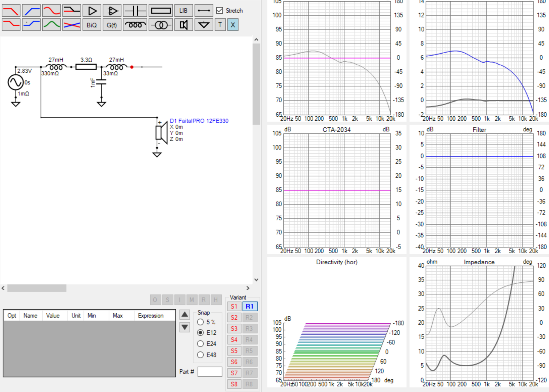Click the schematic scroll down arrow
Viewport: 549px width, 392px height.
pos(256,280)
